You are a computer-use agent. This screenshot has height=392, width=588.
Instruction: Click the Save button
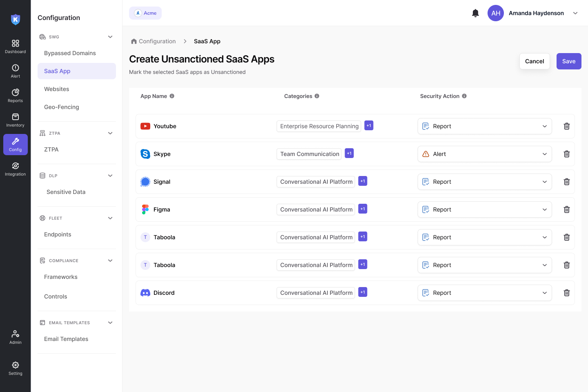coord(569,61)
